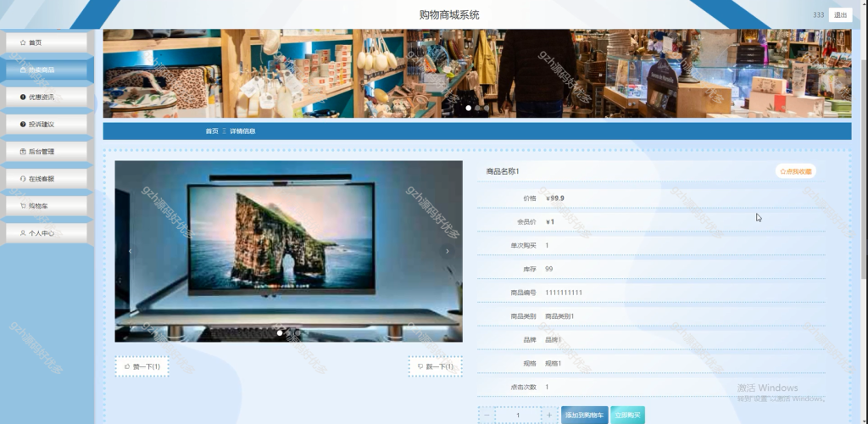Screen dimensions: 868x424
Task: Click the 点我收藏 favorite star button
Action: (795, 171)
